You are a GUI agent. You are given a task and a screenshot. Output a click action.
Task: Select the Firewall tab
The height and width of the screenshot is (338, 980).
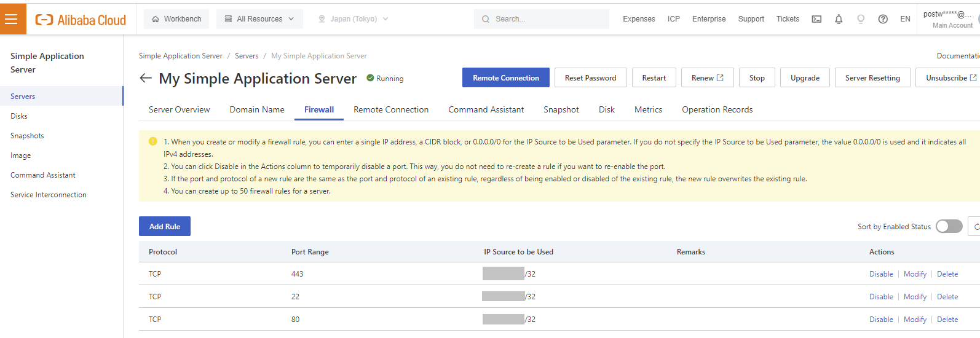click(319, 109)
